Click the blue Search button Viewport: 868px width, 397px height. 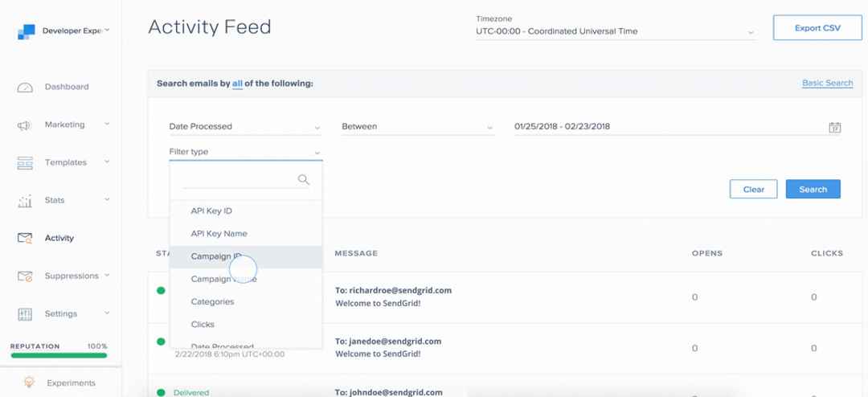click(x=813, y=190)
